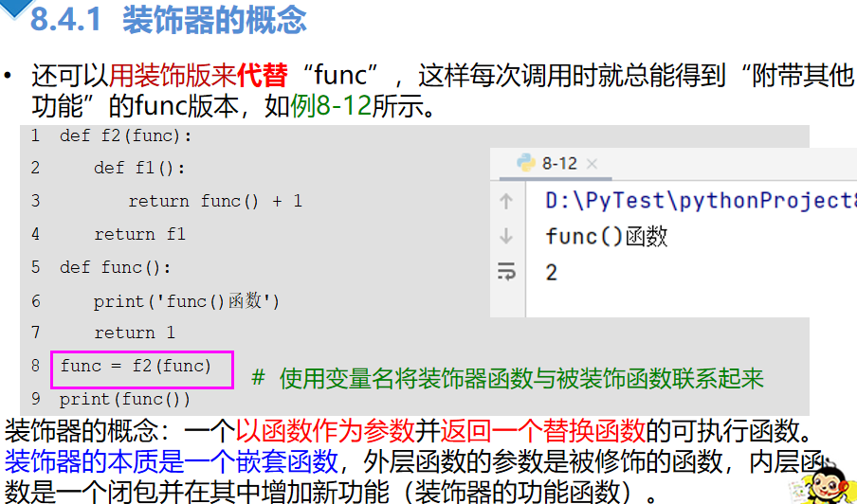857x504 pixels.
Task: Close the 8-12 run tab
Action: (x=592, y=164)
